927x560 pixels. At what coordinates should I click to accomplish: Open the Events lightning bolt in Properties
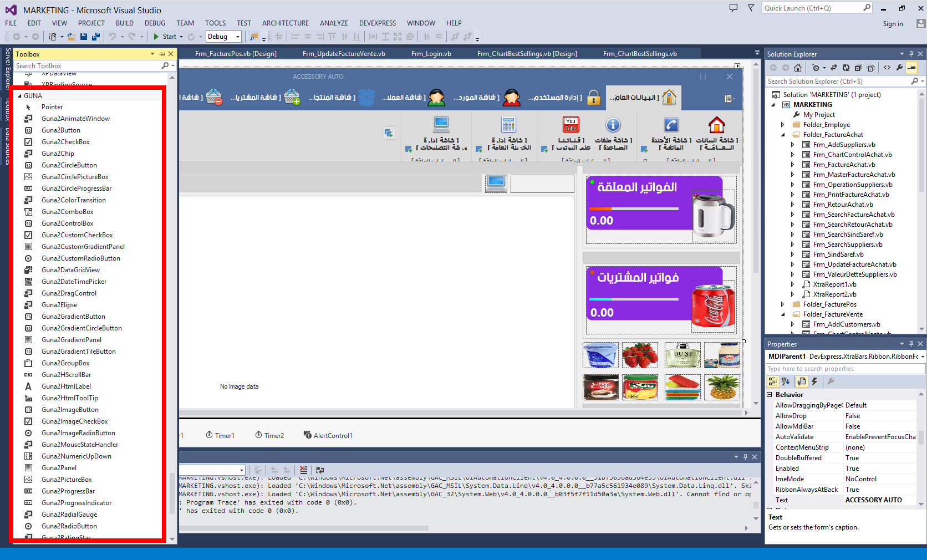pyautogui.click(x=814, y=381)
